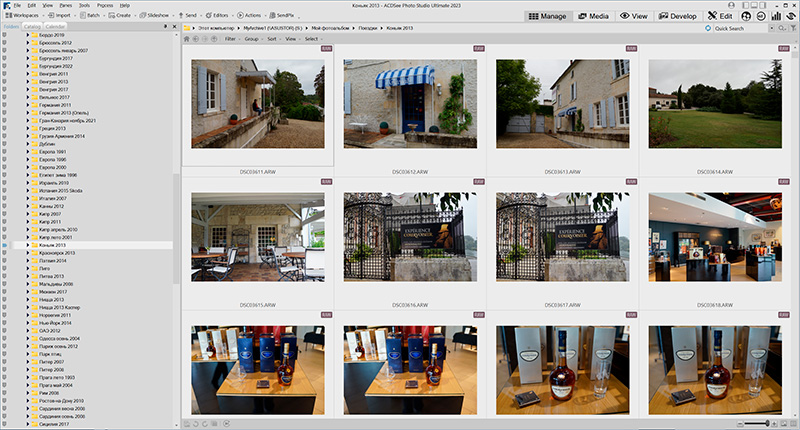Viewport: 800px width, 430px height.
Task: Switch to the Catalog tab
Action: pyautogui.click(x=32, y=28)
